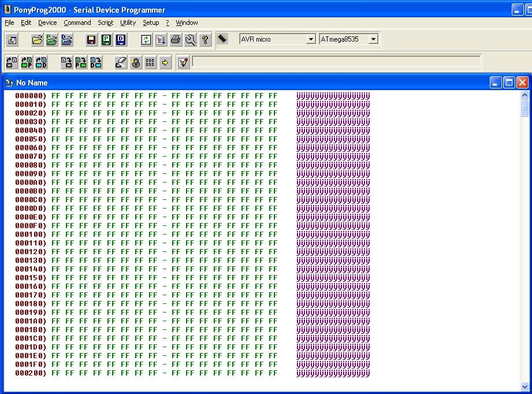
Task: Click address row 0001A0)
Action: tap(31, 321)
